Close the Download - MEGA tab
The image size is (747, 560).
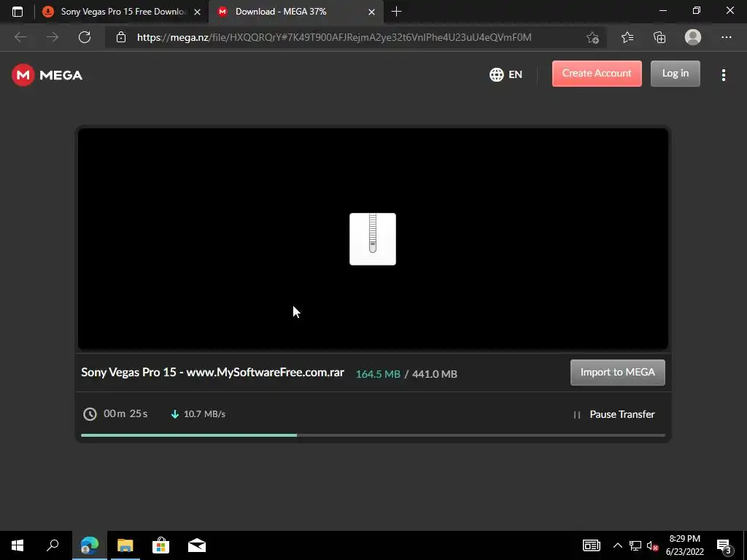371,12
